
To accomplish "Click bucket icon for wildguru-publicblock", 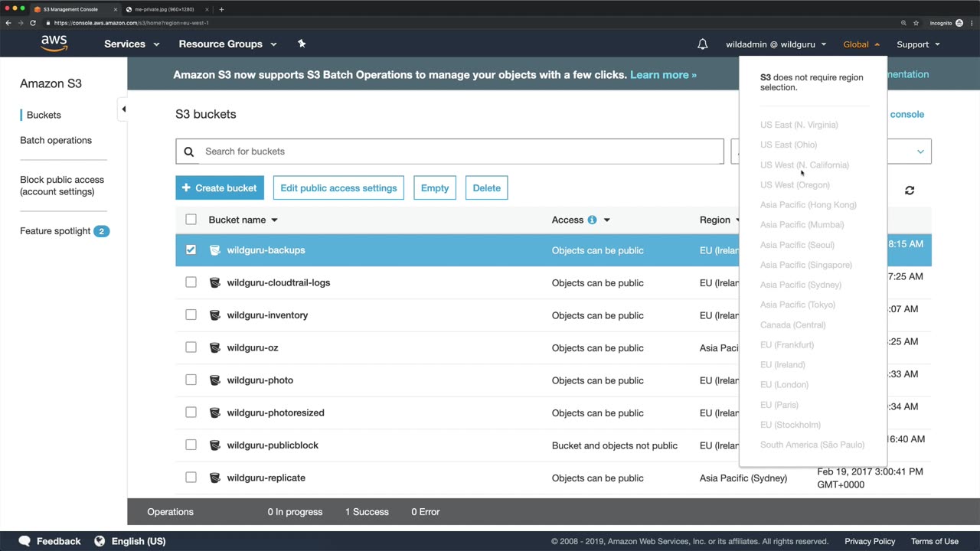I will click(x=215, y=445).
